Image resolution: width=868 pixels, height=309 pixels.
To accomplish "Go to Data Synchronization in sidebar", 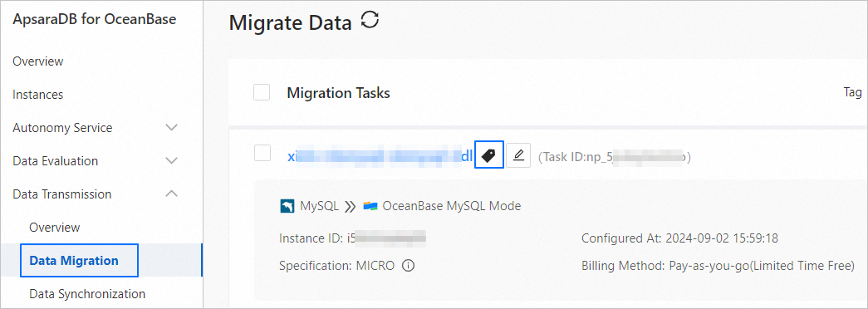I will tap(87, 293).
